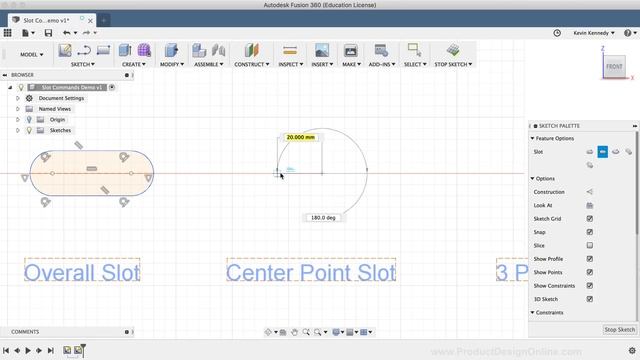640x360 pixels.
Task: Collapse the Options section in palette
Action: [x=532, y=178]
